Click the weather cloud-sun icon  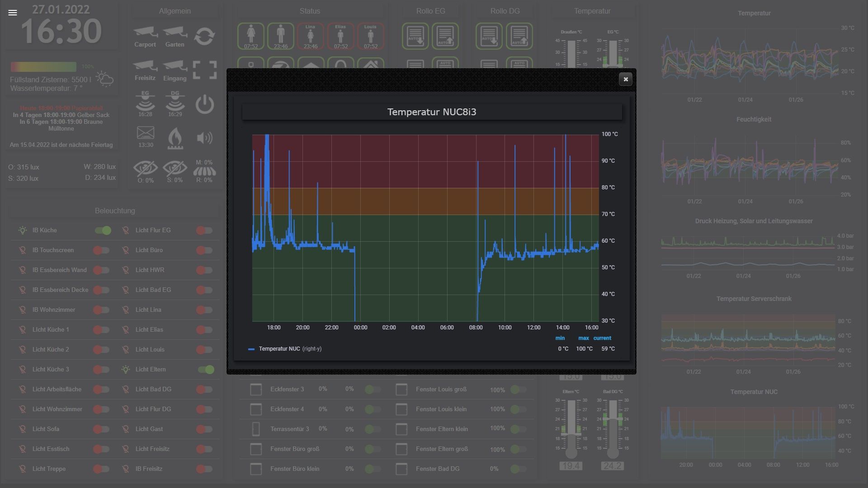[104, 79]
